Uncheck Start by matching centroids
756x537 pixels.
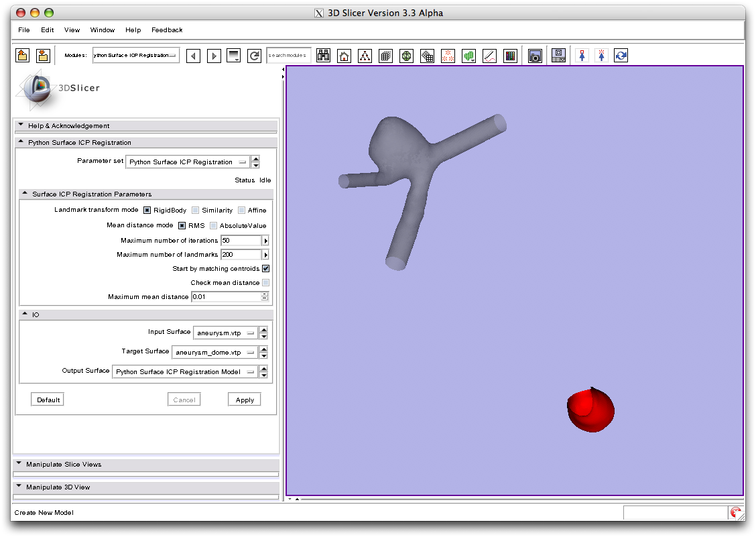click(x=265, y=269)
